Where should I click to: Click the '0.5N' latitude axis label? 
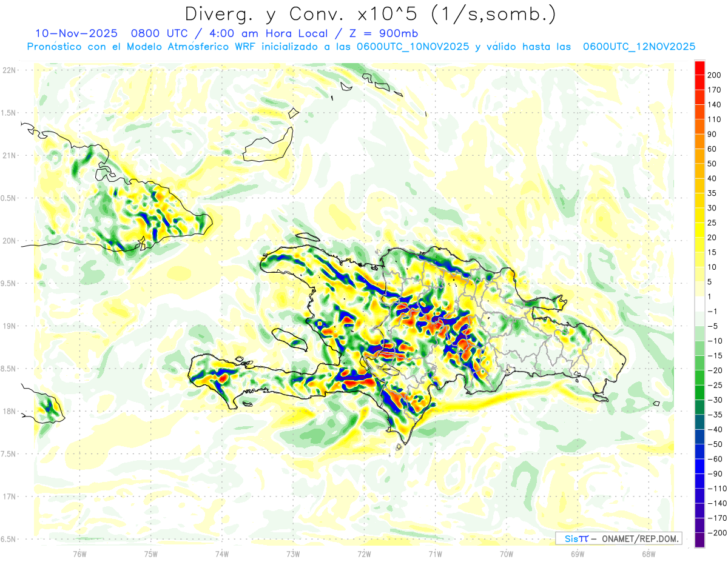9,198
